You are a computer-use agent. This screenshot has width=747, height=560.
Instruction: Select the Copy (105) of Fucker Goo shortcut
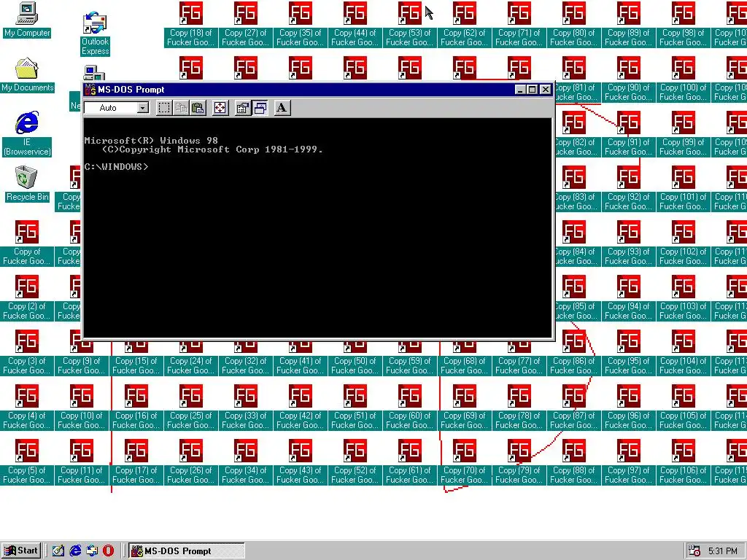coord(683,408)
